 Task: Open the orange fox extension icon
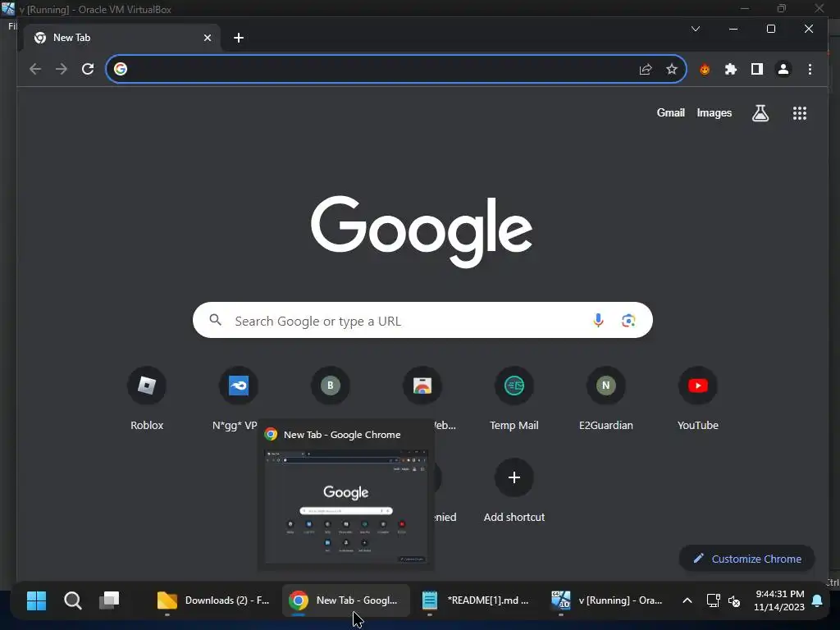pyautogui.click(x=705, y=69)
